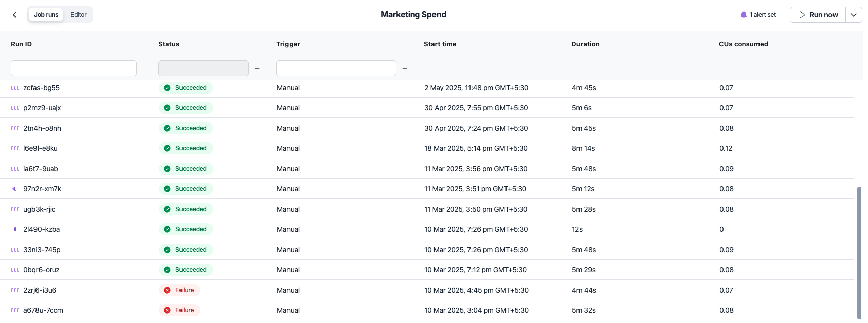Open the Status column filter icon
Viewport: 868px width, 323px height.
(x=257, y=68)
